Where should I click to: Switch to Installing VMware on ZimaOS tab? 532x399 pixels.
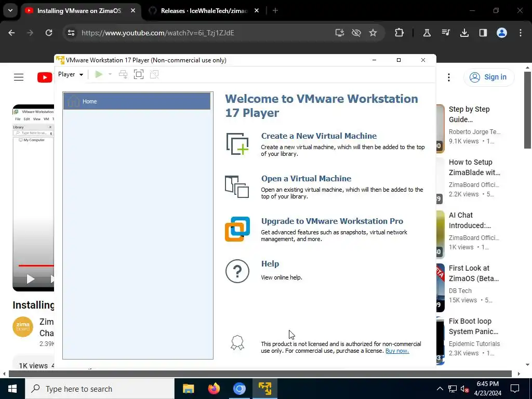tap(79, 11)
